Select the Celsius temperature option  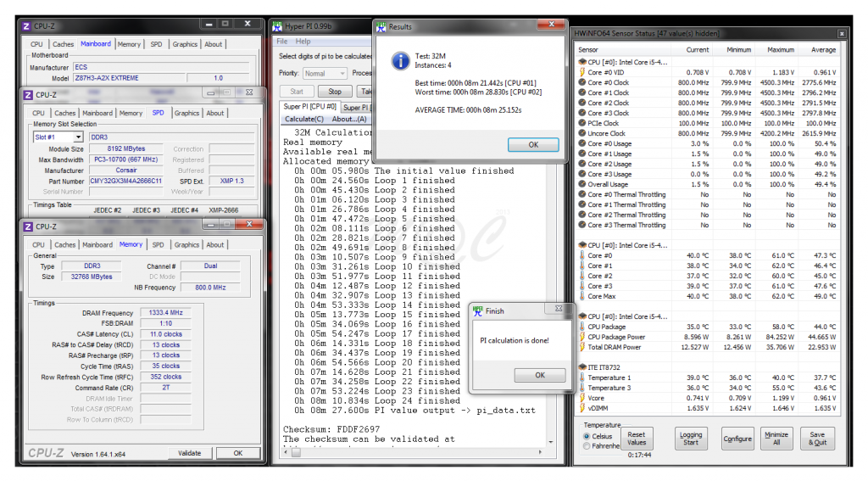pos(587,436)
